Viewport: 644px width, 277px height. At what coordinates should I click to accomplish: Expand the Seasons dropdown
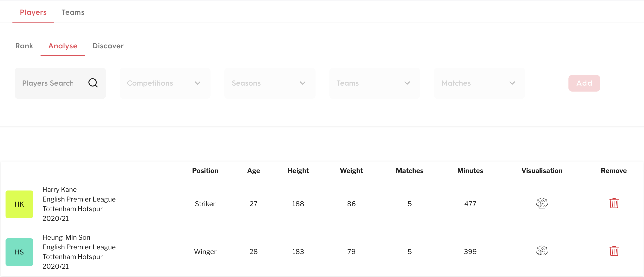[x=270, y=83]
